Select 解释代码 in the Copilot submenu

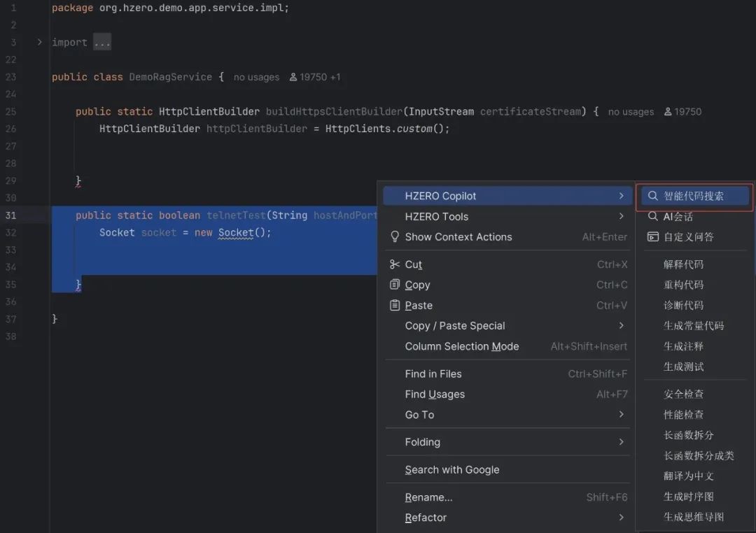[683, 264]
